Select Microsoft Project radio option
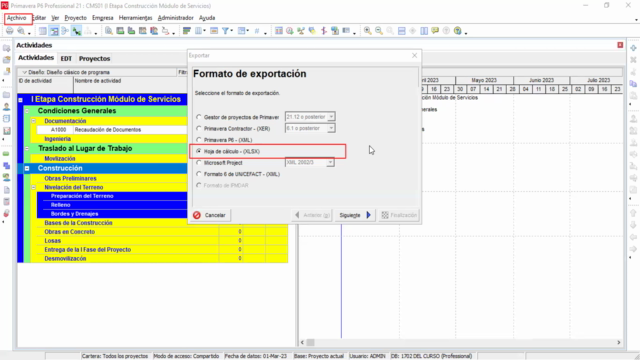640x360 pixels. click(x=199, y=162)
